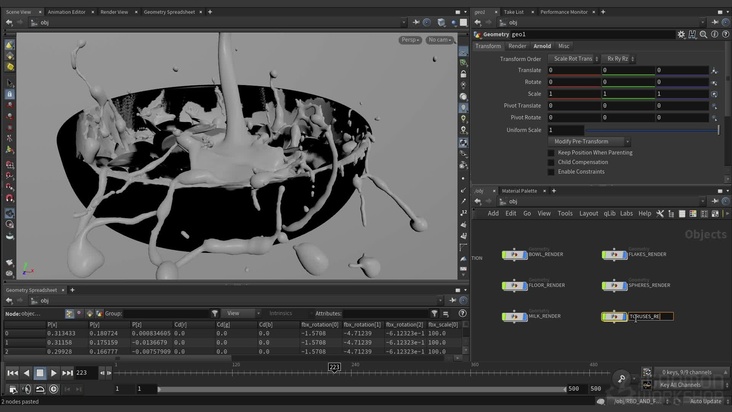
Task: Enable Child Compensation checkbox
Action: click(x=551, y=162)
